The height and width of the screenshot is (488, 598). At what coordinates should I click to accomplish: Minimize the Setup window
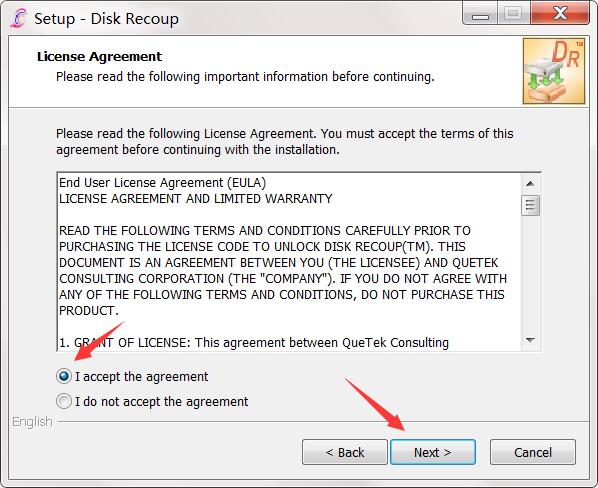[480, 15]
